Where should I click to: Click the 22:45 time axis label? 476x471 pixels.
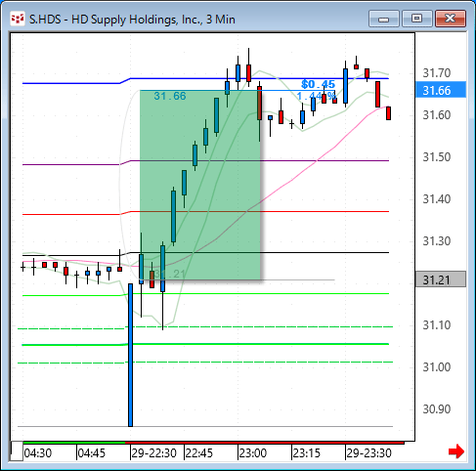pyautogui.click(x=198, y=453)
